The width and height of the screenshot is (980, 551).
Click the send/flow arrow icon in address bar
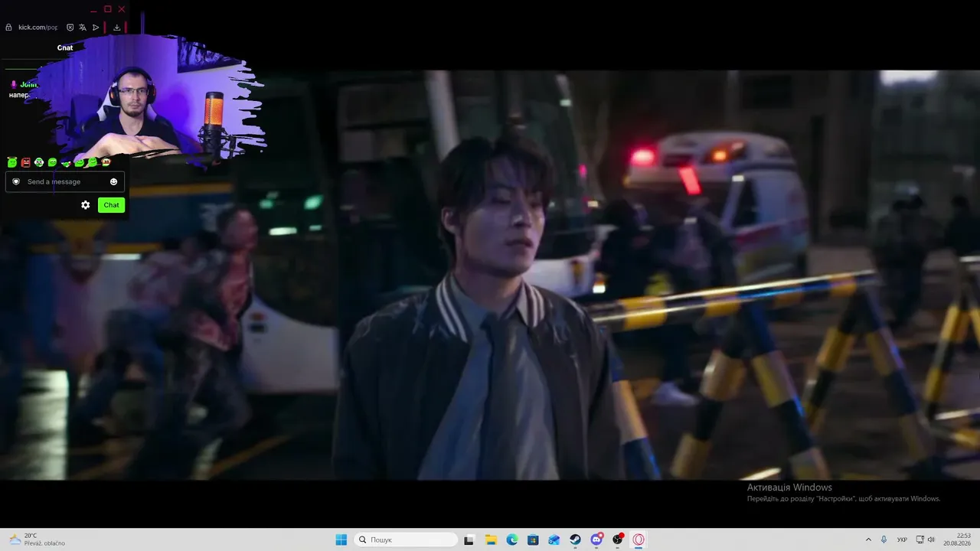pyautogui.click(x=96, y=28)
